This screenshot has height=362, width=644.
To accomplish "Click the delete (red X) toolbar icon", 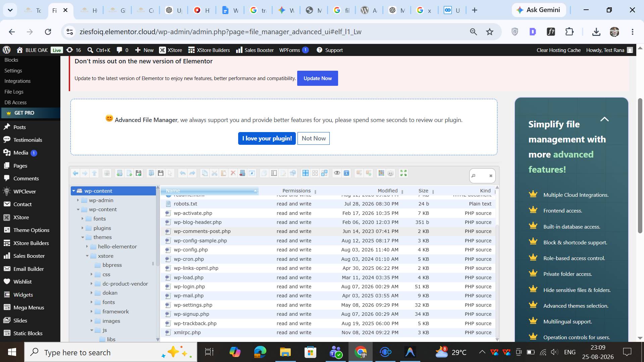I will tap(233, 173).
